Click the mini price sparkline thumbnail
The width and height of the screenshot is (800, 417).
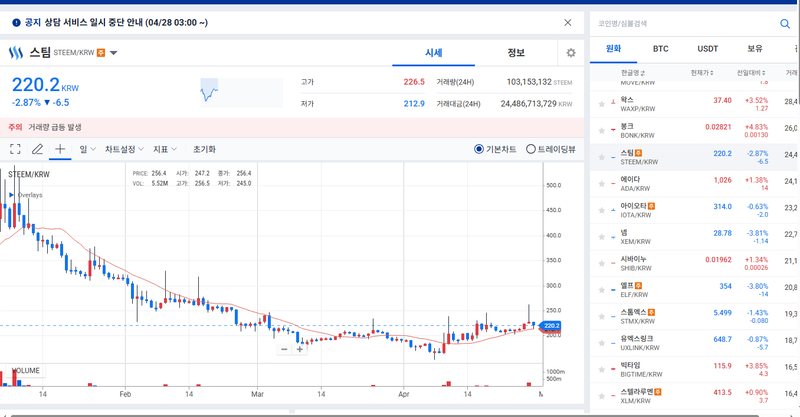(241, 92)
